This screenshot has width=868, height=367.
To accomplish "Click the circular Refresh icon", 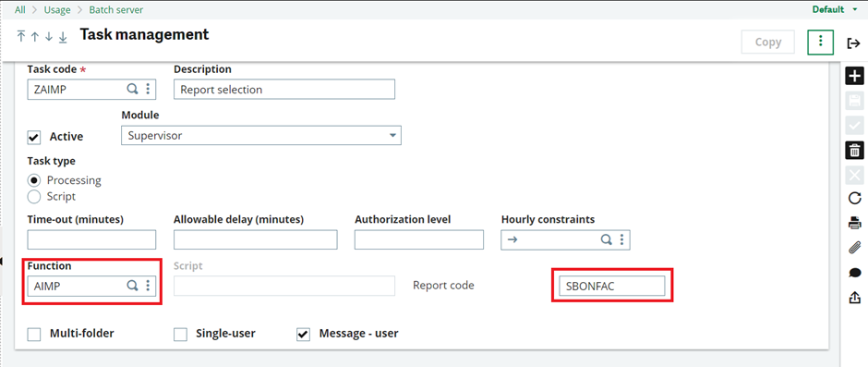I will (x=855, y=199).
